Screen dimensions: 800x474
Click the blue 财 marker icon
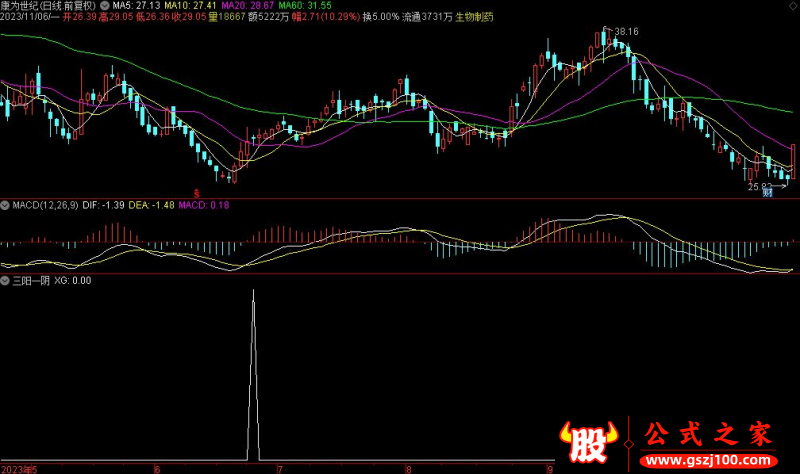click(x=767, y=192)
